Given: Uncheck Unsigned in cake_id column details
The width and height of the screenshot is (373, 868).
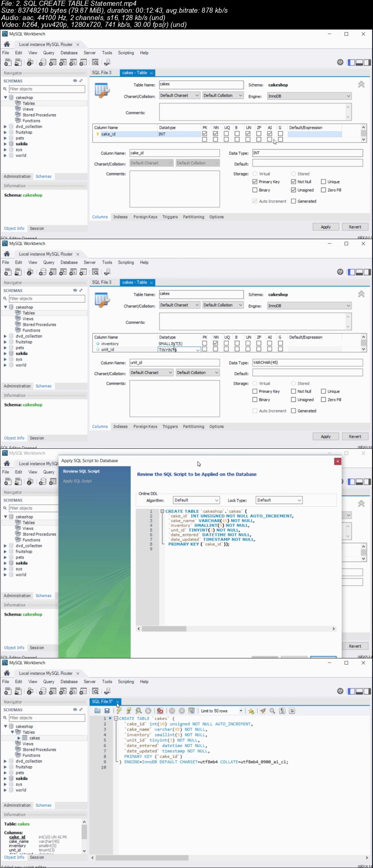Looking at the screenshot, I should click(x=293, y=190).
